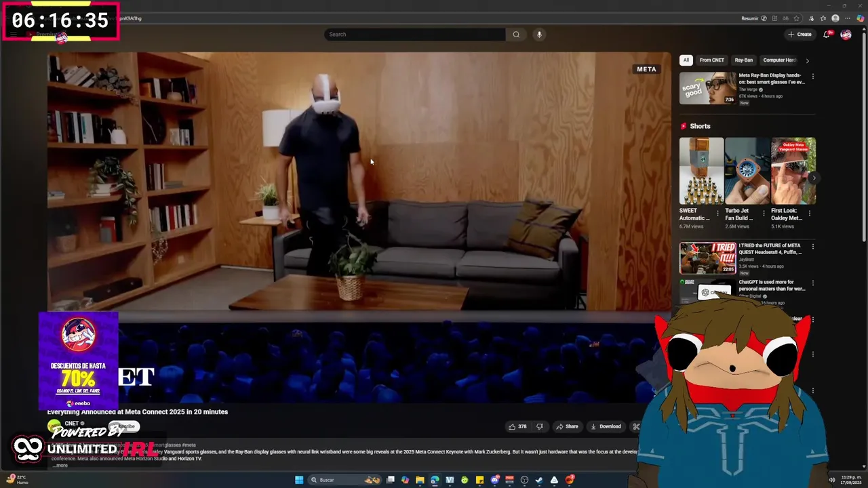The image size is (868, 488).
Task: Open clock and date in system tray
Action: pos(851,480)
